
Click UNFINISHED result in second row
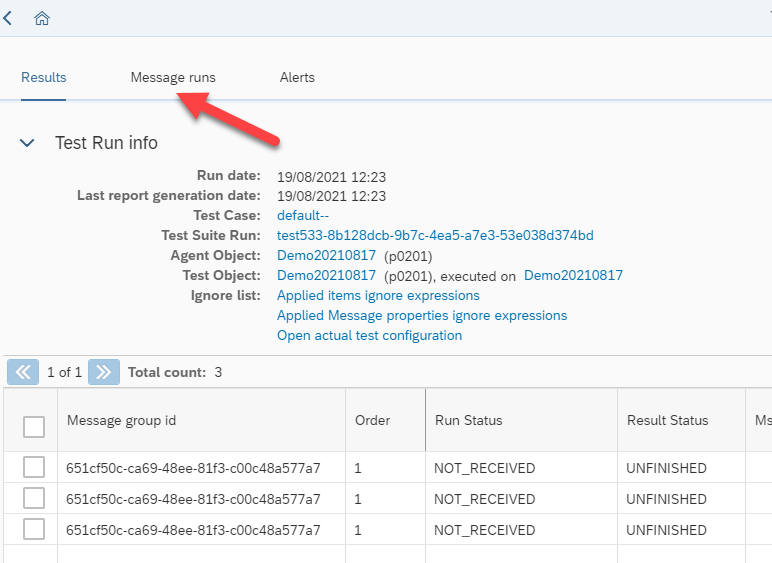tap(666, 499)
